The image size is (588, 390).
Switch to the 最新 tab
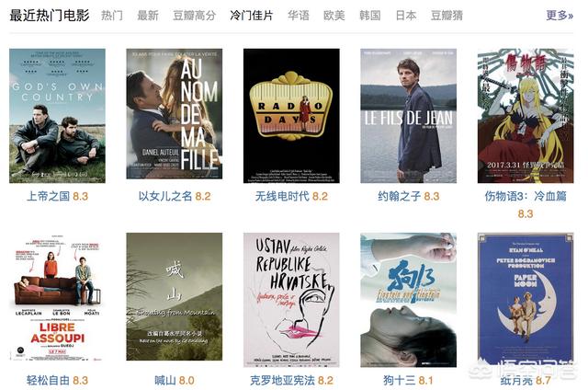148,16
